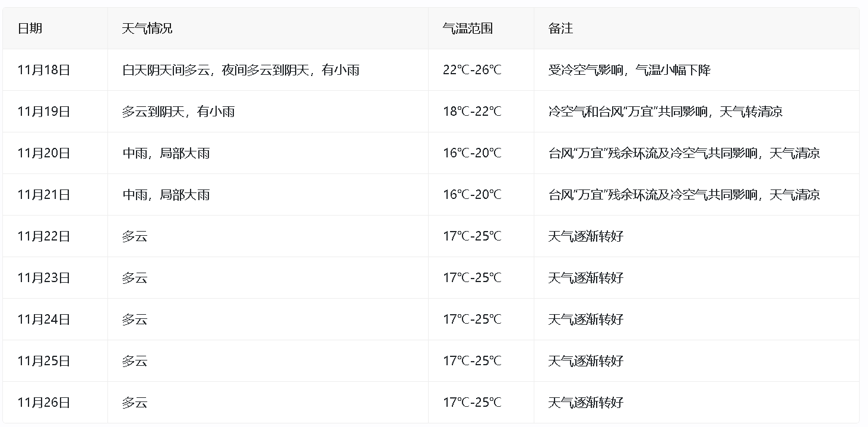This screenshot has width=868, height=427.
Task: Click 中雨，局部大雨 in the 11月21日 row
Action: click(x=166, y=195)
